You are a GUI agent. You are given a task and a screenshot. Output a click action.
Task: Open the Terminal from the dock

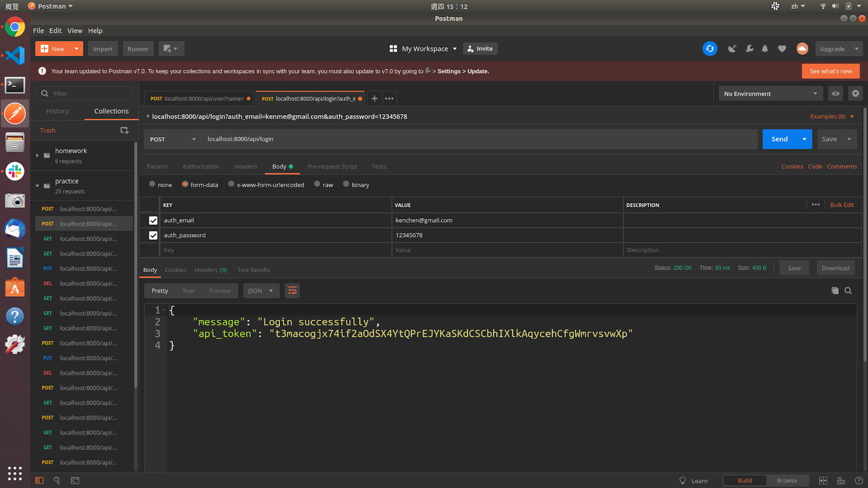[15, 85]
